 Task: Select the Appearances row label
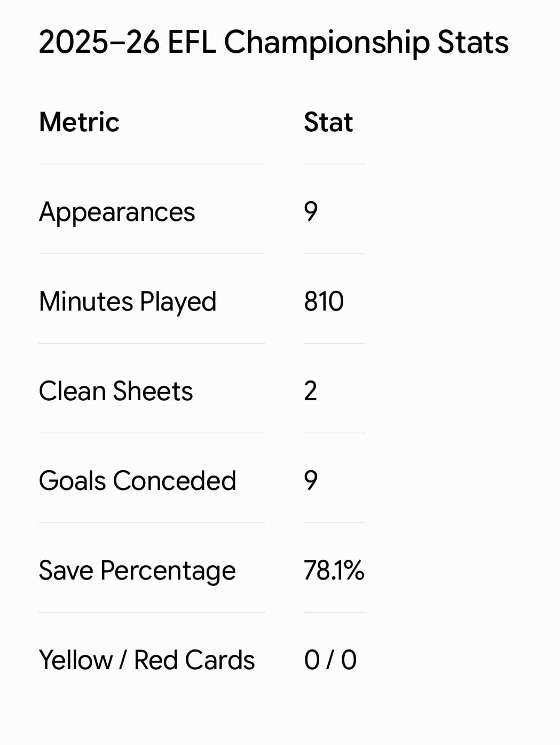point(117,213)
